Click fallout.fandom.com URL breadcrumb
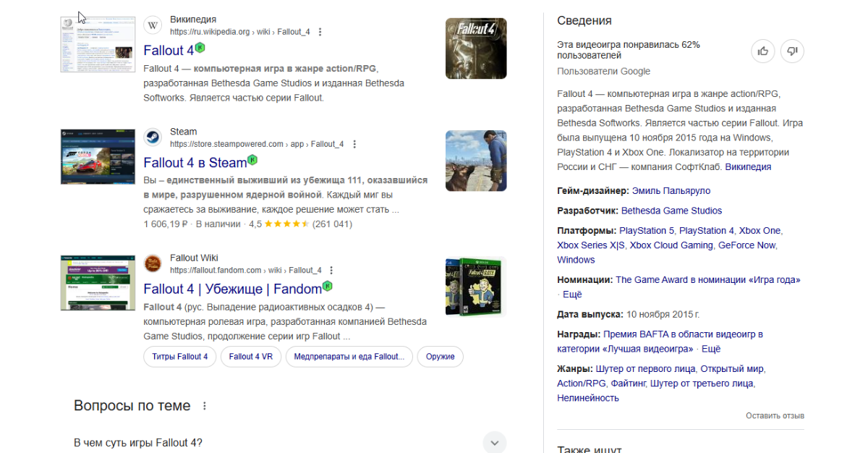 [x=246, y=270]
